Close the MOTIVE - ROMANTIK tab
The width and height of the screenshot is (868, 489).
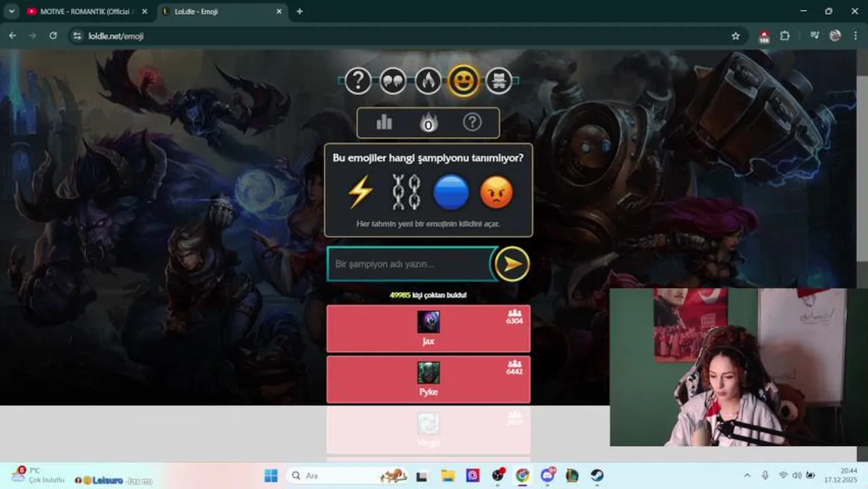[144, 12]
